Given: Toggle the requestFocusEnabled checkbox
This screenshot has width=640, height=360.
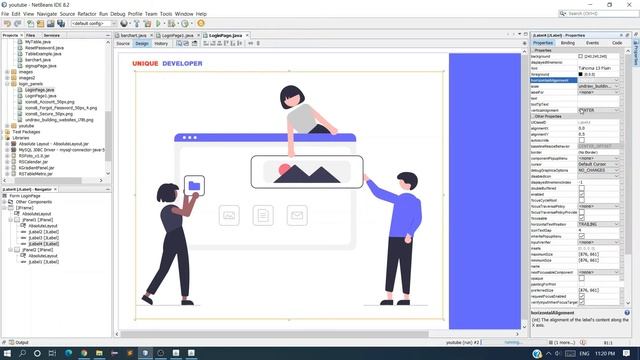Looking at the screenshot, I should (x=582, y=296).
